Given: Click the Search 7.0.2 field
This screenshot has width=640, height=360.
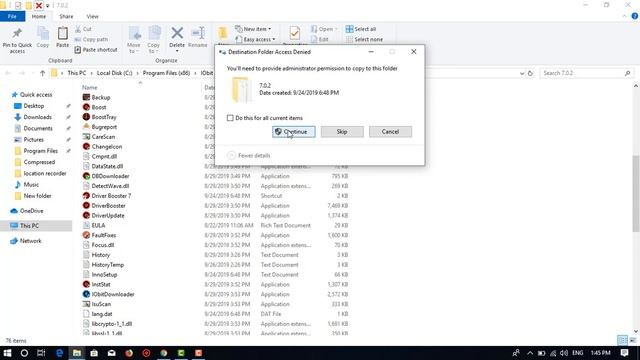Looking at the screenshot, I should point(586,73).
